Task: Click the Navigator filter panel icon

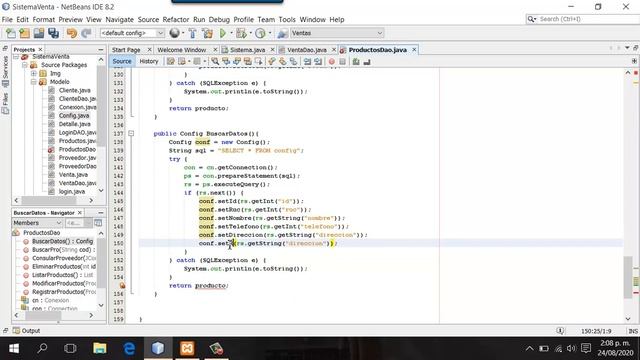Action: pyautogui.click(x=98, y=223)
